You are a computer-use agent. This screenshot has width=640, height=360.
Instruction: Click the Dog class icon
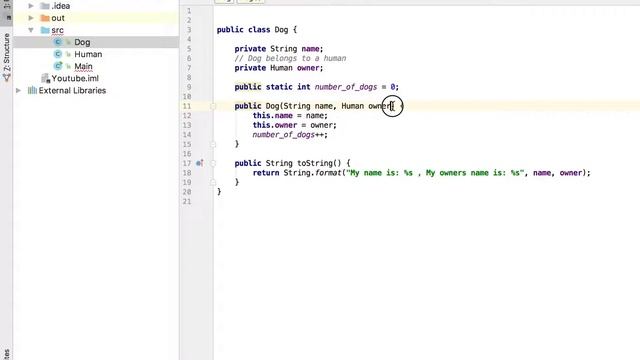point(58,42)
